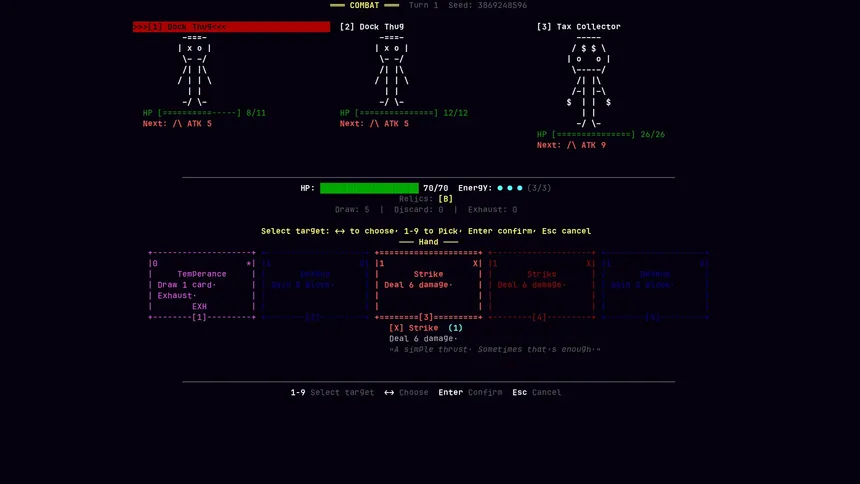Pick the dimmed Strike card in slot 4
Screen dimensions: 860x484
point(541,285)
